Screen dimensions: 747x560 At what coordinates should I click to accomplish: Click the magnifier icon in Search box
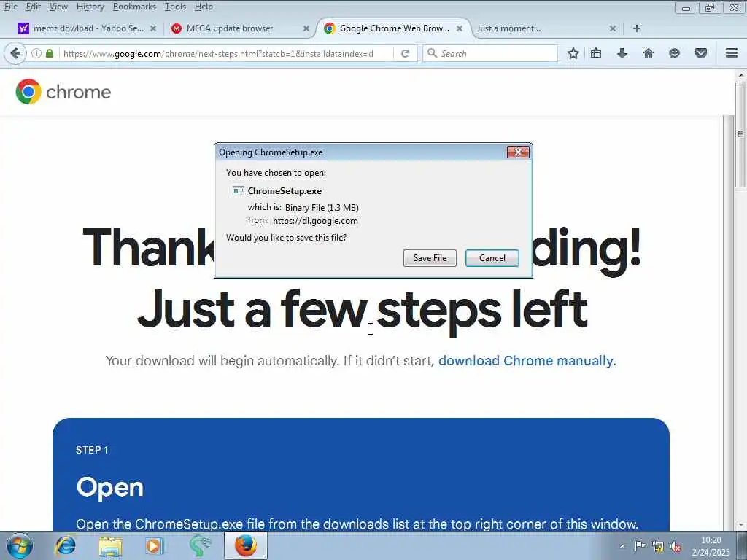[x=432, y=52]
